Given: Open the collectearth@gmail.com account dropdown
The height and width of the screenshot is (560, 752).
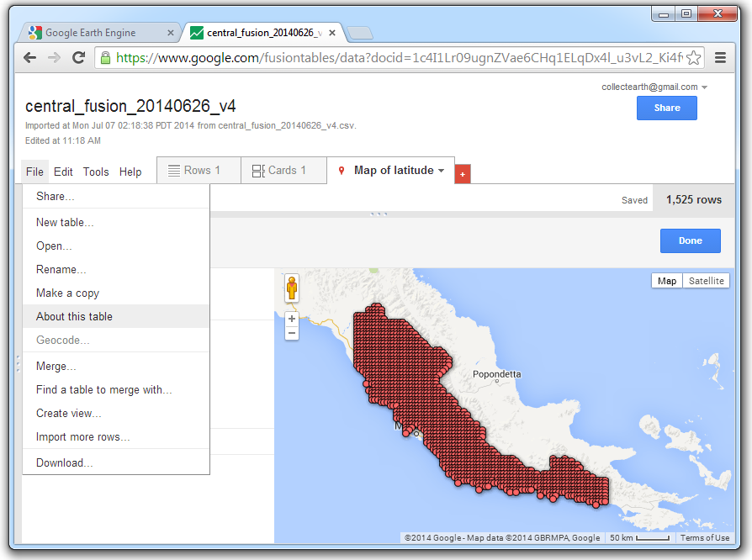Looking at the screenshot, I should pyautogui.click(x=654, y=87).
